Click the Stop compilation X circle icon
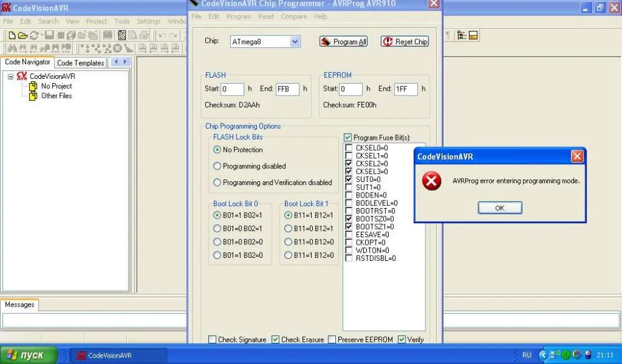Image resolution: width=622 pixels, height=364 pixels. tap(117, 48)
